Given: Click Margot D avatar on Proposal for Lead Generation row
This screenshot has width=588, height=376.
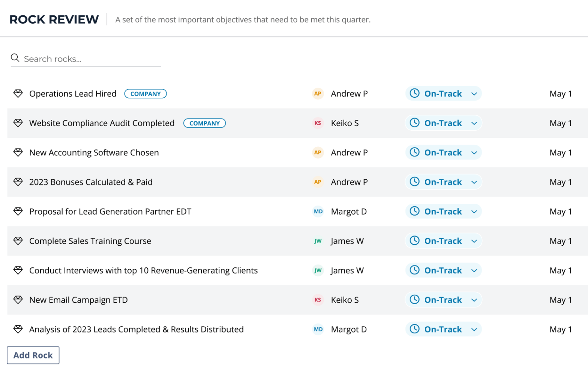Looking at the screenshot, I should click(318, 212).
